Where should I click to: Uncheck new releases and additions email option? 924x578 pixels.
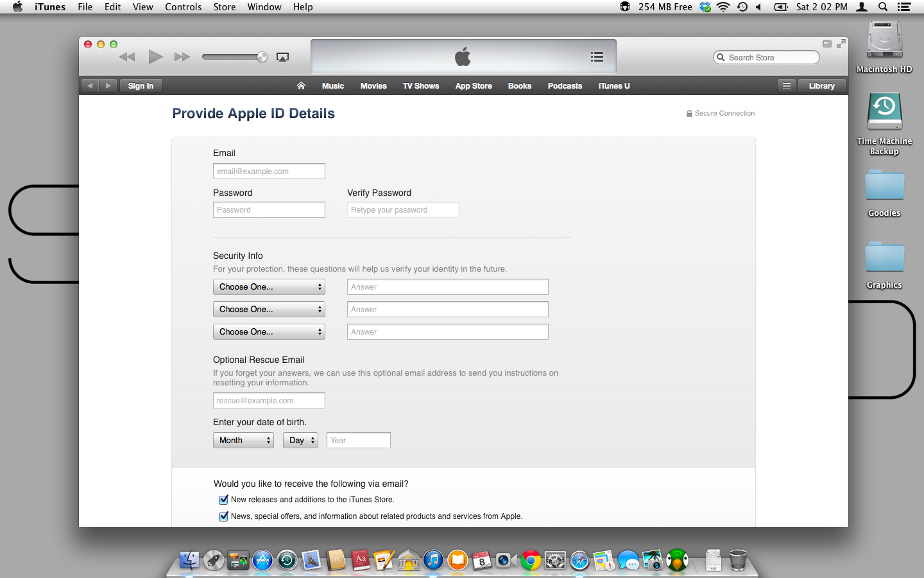tap(223, 500)
